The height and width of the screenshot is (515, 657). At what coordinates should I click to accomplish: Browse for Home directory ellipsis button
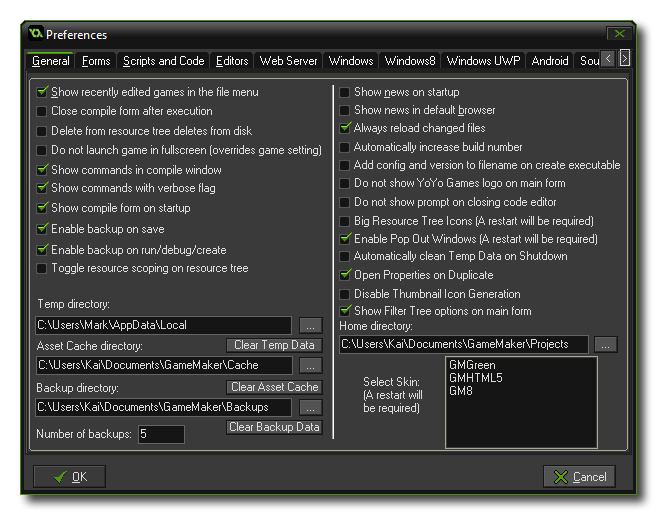[605, 344]
